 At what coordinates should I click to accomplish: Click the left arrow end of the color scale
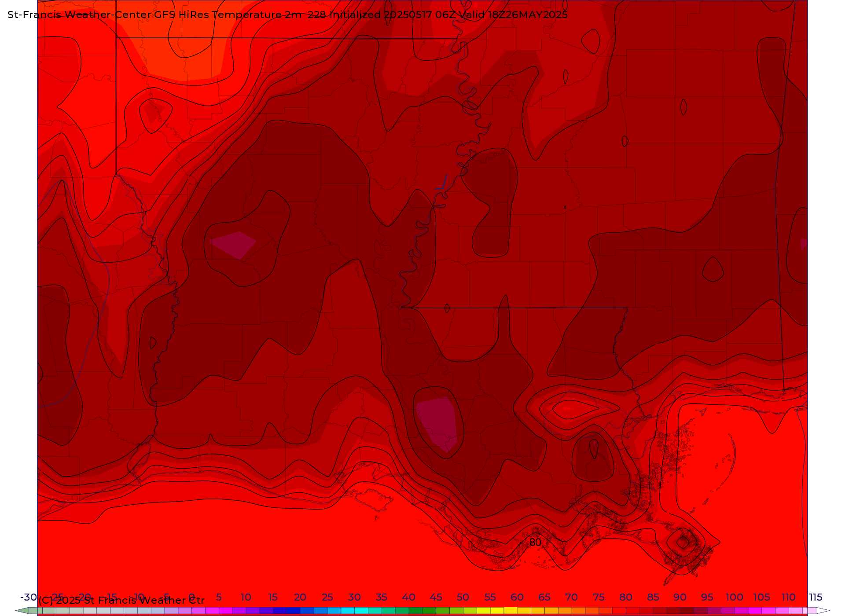tap(22, 610)
